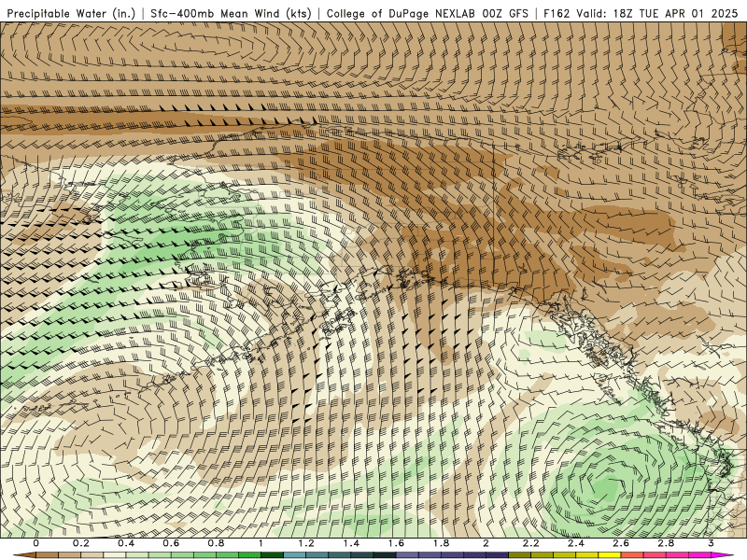Select the pale cream swatch below the 0.4 label

115,555
